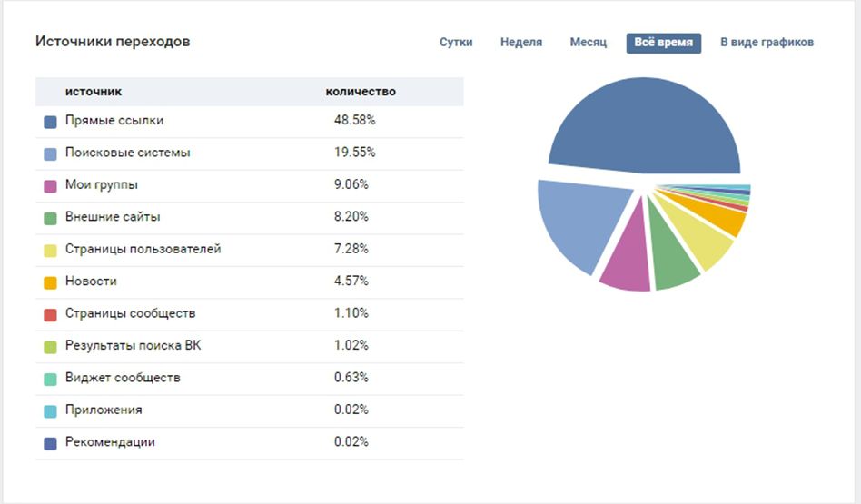This screenshot has height=504, width=861.
Task: Click the Новости orange swatch
Action: pos(51,282)
